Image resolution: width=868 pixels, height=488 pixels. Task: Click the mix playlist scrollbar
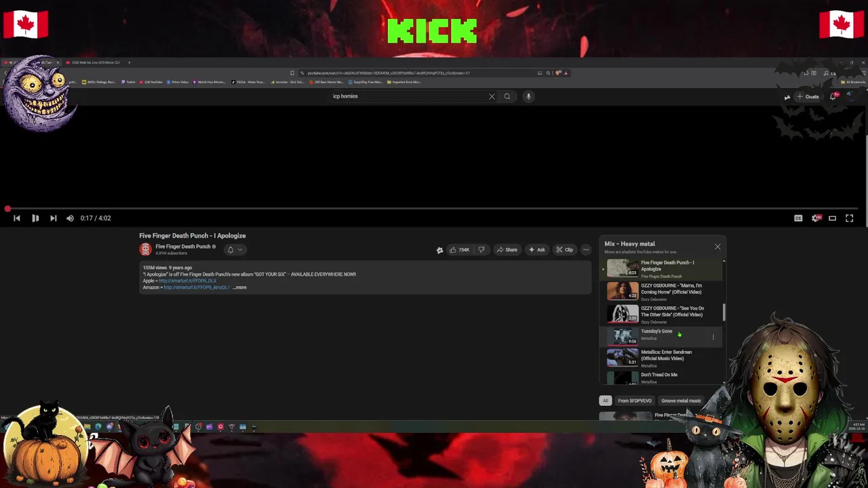(x=724, y=312)
